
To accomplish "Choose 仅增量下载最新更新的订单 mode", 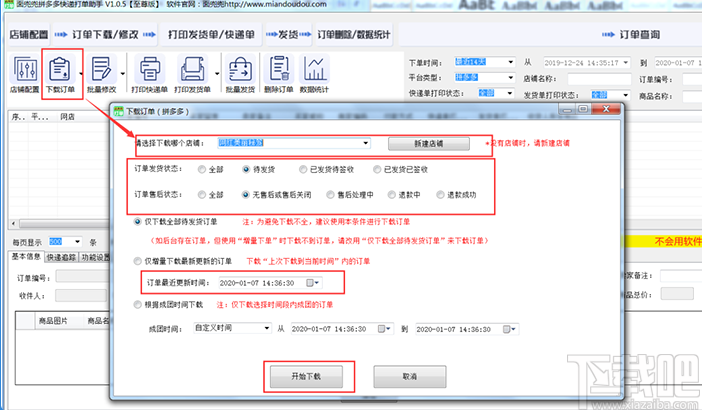I will pyautogui.click(x=137, y=261).
